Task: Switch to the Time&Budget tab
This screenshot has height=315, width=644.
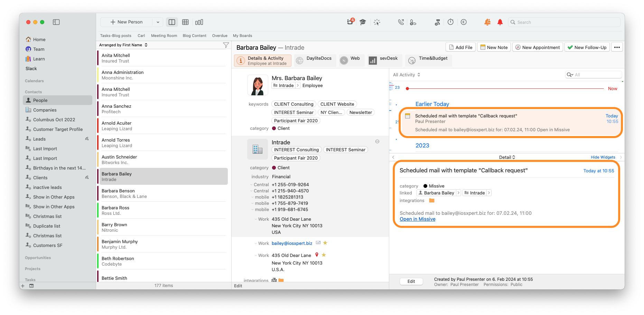Action: point(428,60)
